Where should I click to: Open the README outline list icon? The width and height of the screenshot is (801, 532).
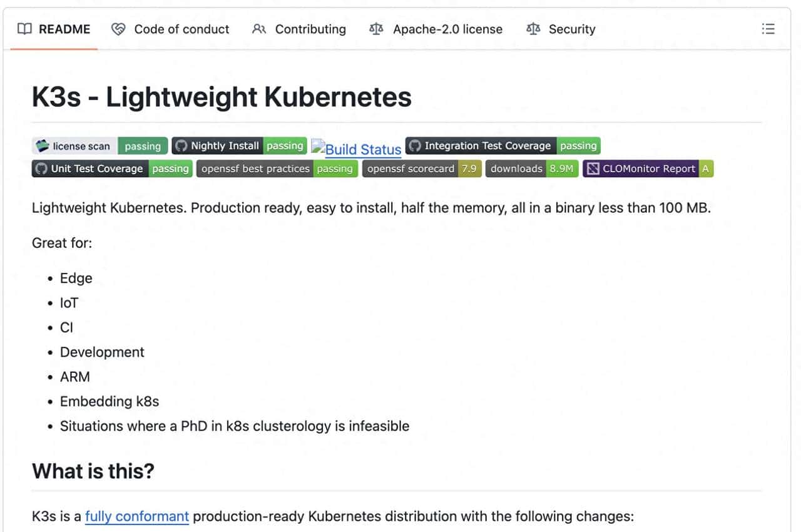(x=768, y=29)
